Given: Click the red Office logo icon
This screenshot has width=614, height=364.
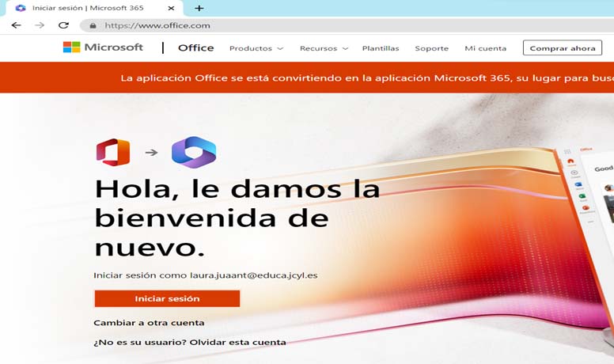Looking at the screenshot, I should tap(112, 152).
